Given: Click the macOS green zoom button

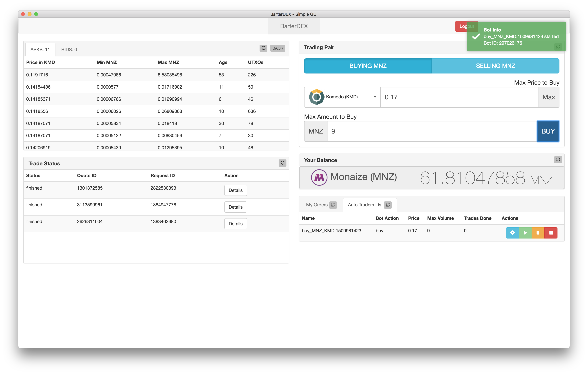Looking at the screenshot, I should [36, 14].
